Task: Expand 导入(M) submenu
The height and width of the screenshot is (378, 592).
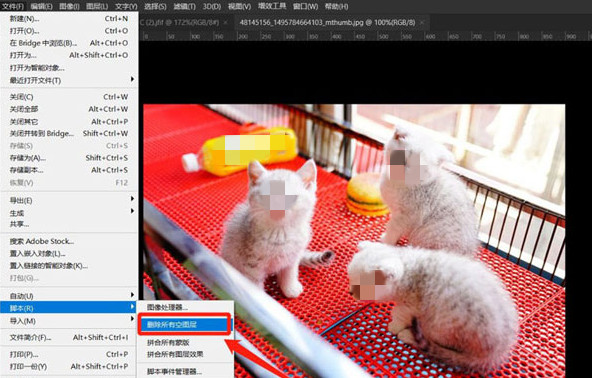Action: tap(69, 321)
